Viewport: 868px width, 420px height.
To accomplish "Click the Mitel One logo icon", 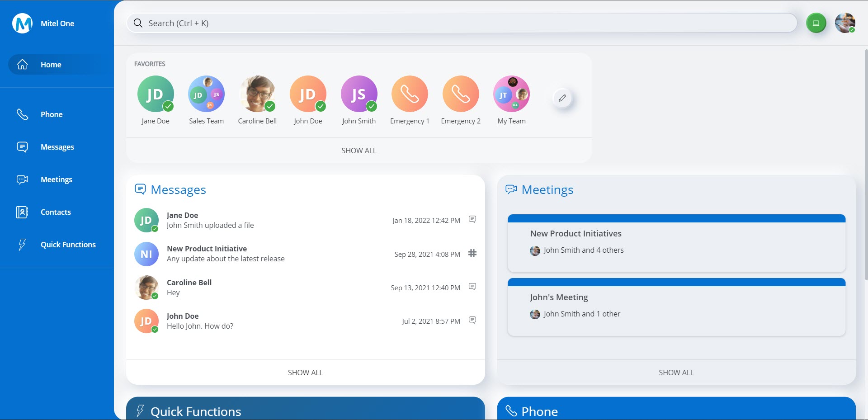I will pyautogui.click(x=22, y=24).
